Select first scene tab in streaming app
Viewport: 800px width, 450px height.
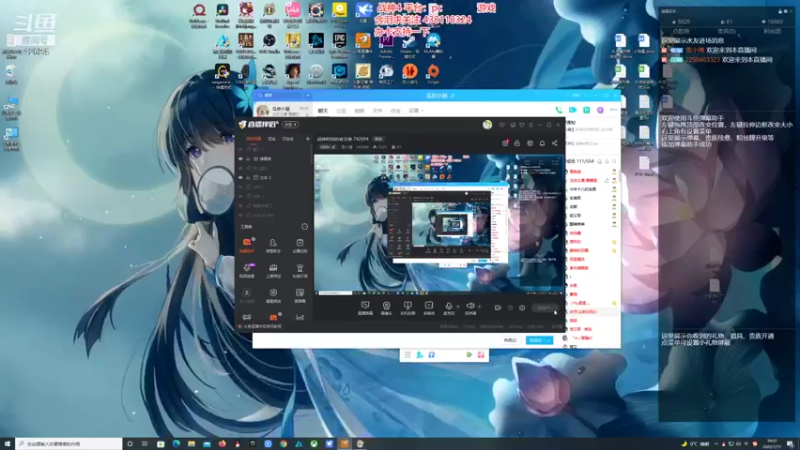tap(254, 139)
